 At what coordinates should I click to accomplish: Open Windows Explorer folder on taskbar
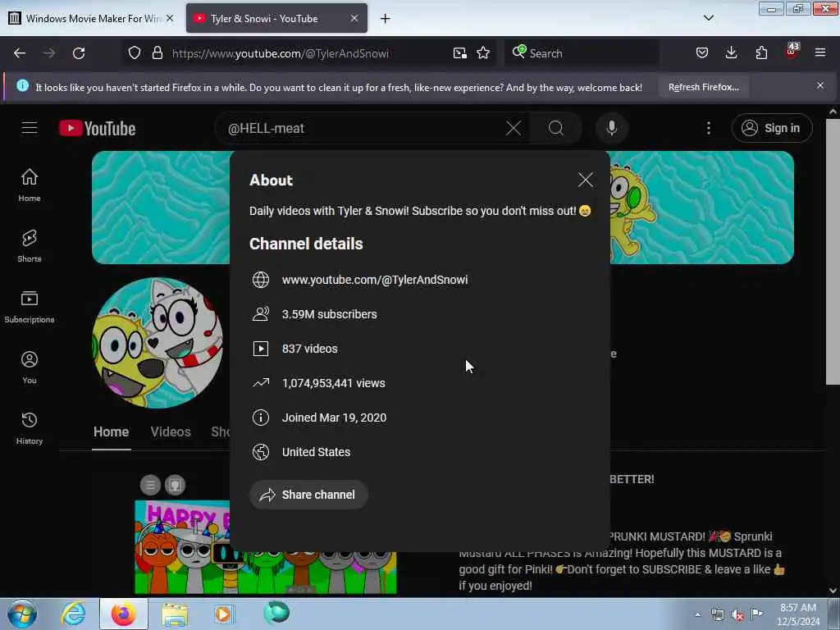175,614
